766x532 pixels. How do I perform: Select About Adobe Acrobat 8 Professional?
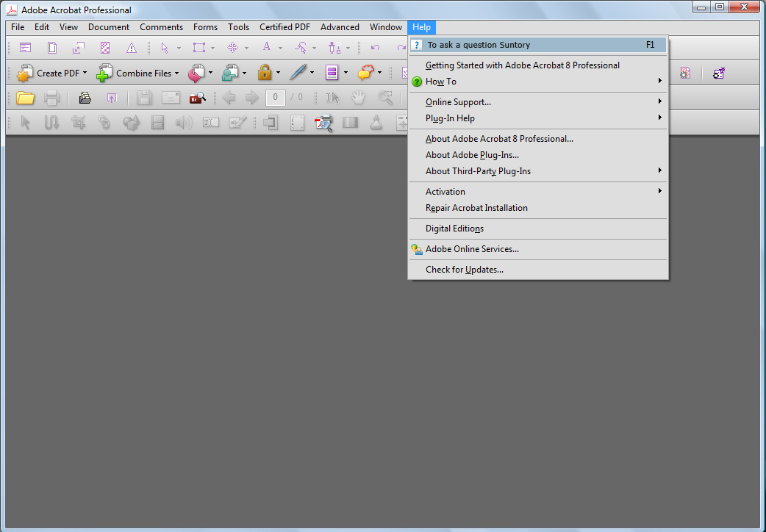click(x=538, y=139)
